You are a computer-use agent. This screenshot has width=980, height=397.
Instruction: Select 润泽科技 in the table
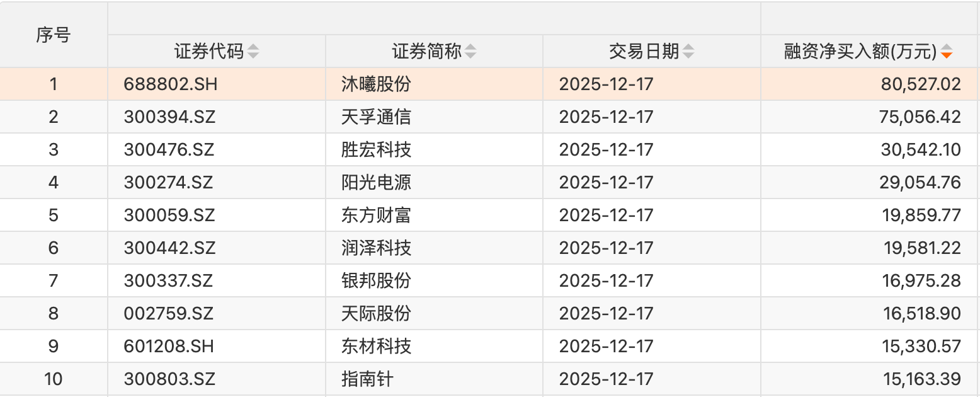click(x=376, y=248)
